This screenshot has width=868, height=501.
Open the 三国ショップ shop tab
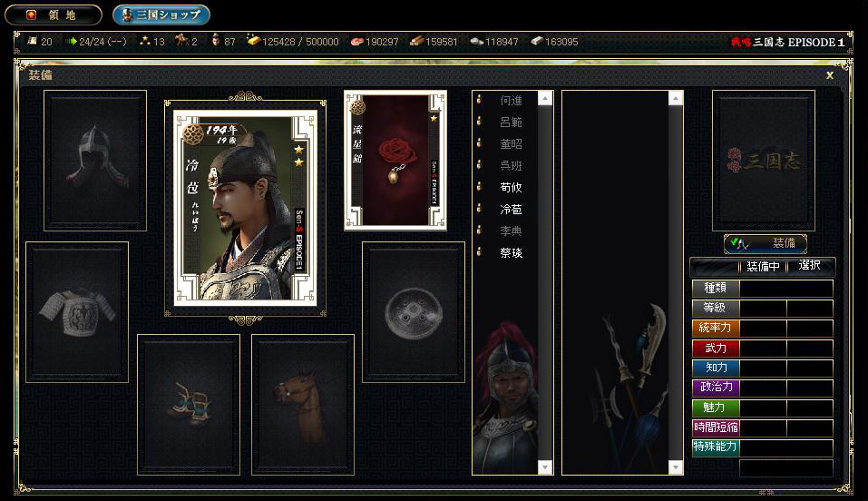[161, 15]
